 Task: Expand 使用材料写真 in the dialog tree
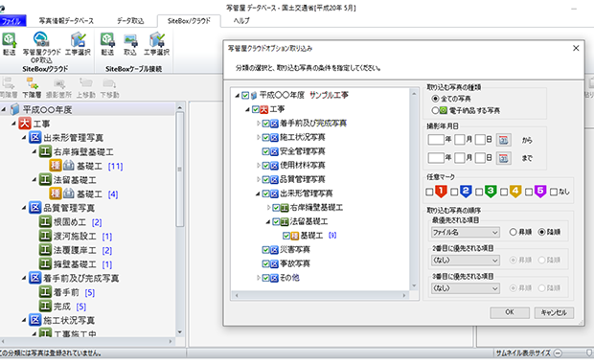[259, 166]
